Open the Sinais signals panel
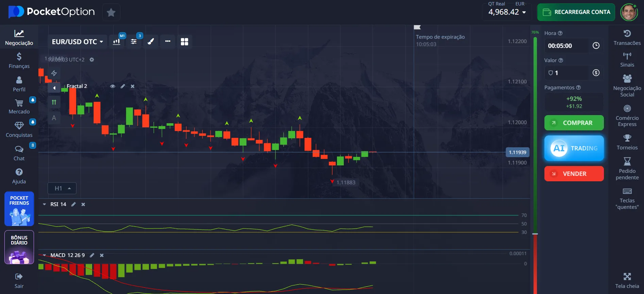This screenshot has height=294, width=644. pos(627,59)
